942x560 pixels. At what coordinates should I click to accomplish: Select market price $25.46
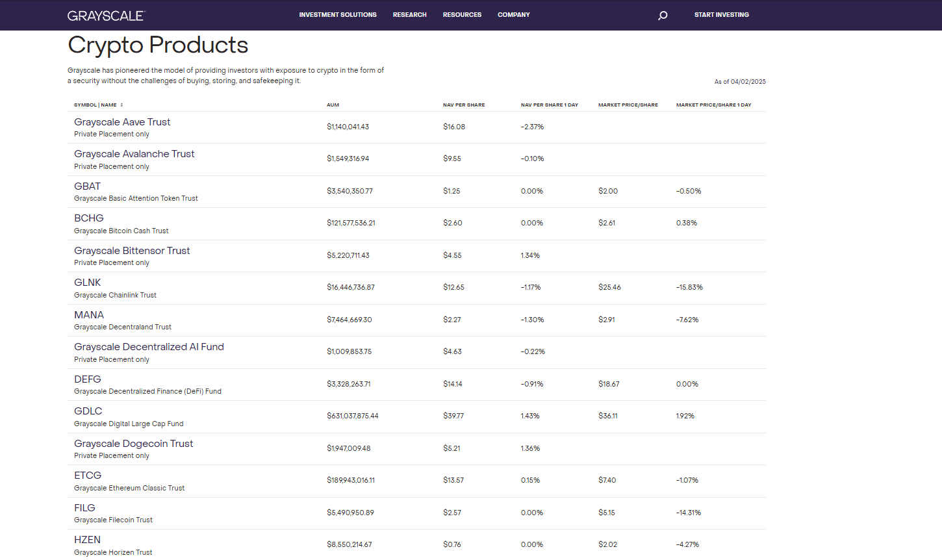[x=609, y=287]
